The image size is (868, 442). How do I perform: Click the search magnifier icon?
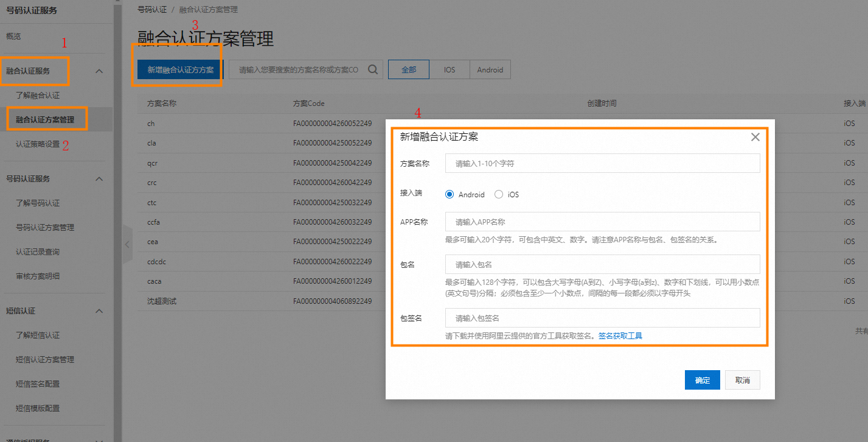373,69
